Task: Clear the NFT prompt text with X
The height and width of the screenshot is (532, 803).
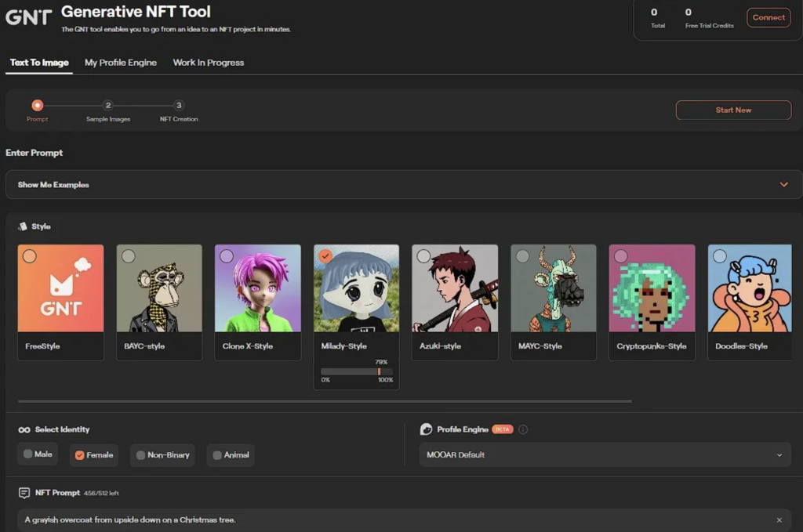Action: pyautogui.click(x=779, y=520)
